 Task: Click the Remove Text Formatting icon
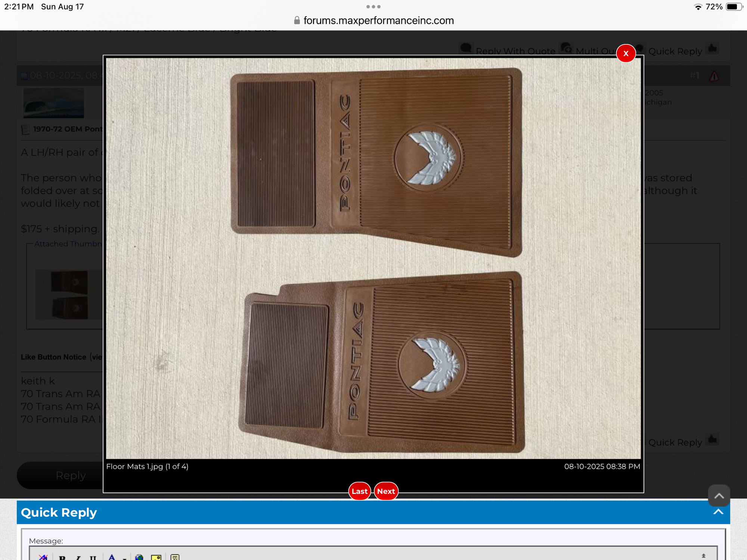(x=43, y=557)
